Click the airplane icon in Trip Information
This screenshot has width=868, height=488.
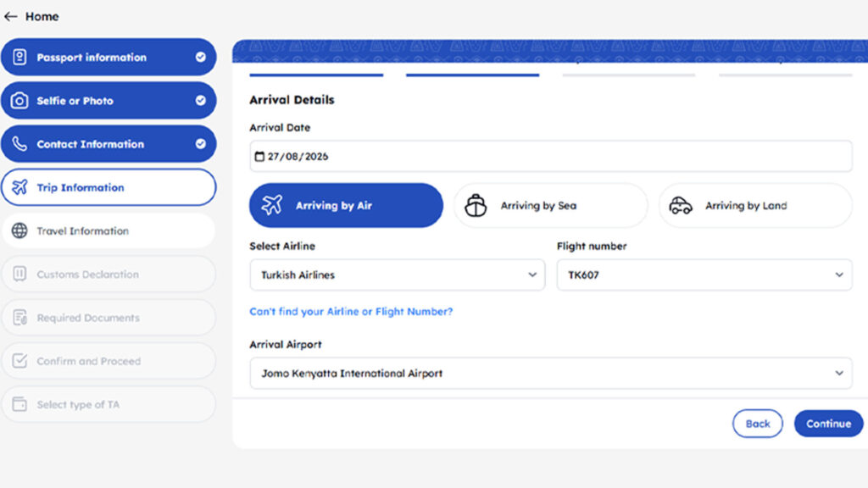click(x=19, y=187)
